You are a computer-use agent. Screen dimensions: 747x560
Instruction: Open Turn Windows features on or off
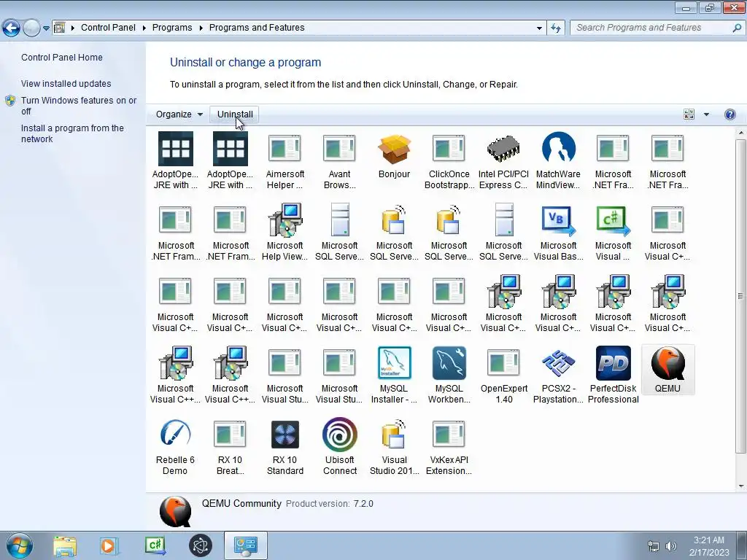click(79, 106)
